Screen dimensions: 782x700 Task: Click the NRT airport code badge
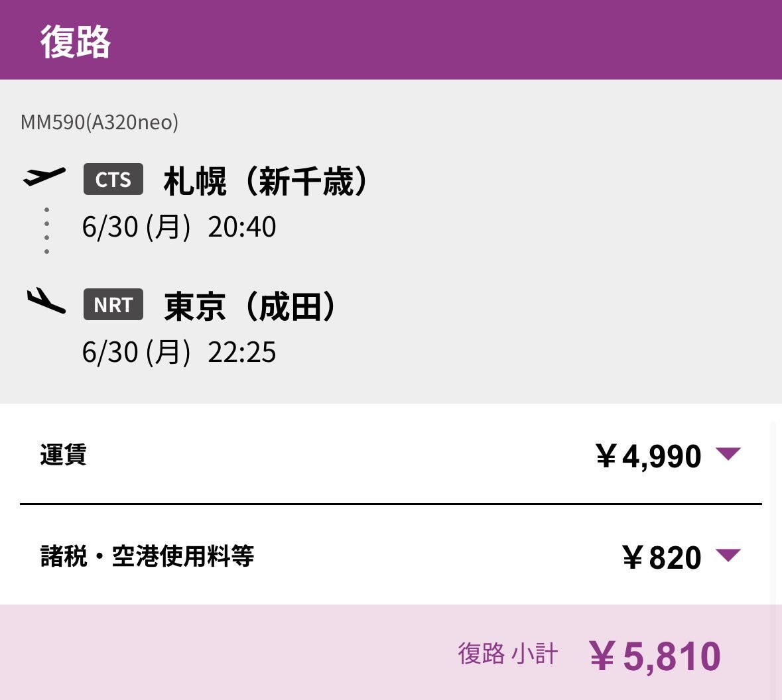tap(113, 304)
